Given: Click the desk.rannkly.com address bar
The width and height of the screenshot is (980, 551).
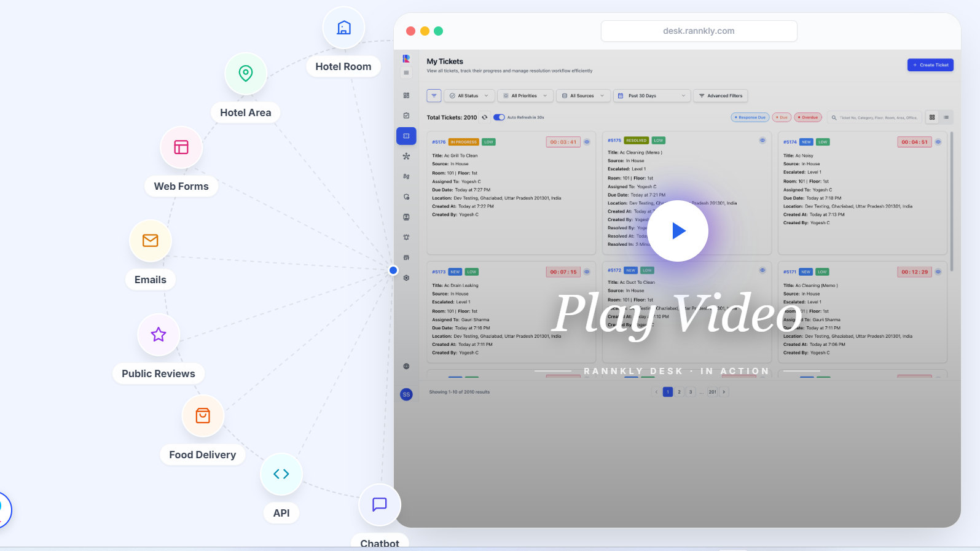Looking at the screenshot, I should (699, 31).
